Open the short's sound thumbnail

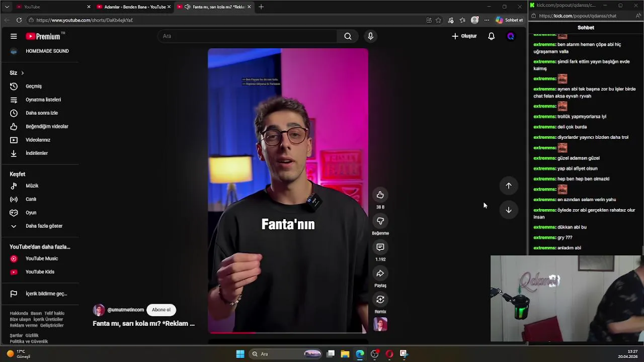tap(380, 325)
